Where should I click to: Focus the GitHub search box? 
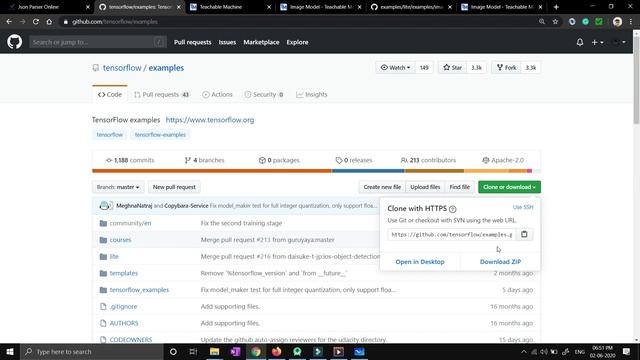click(x=98, y=42)
